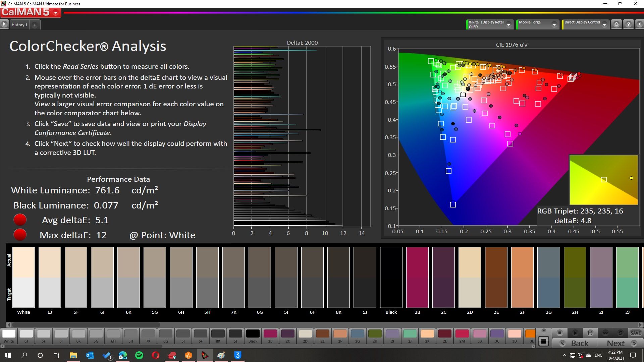The height and width of the screenshot is (362, 644).
Task: Click the add new tab plus icon
Action: click(35, 24)
